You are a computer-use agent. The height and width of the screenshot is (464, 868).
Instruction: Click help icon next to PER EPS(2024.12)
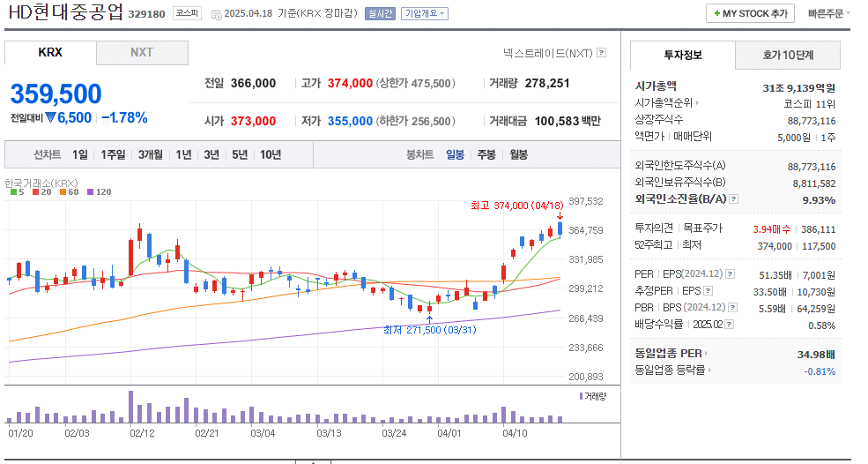coord(731,273)
